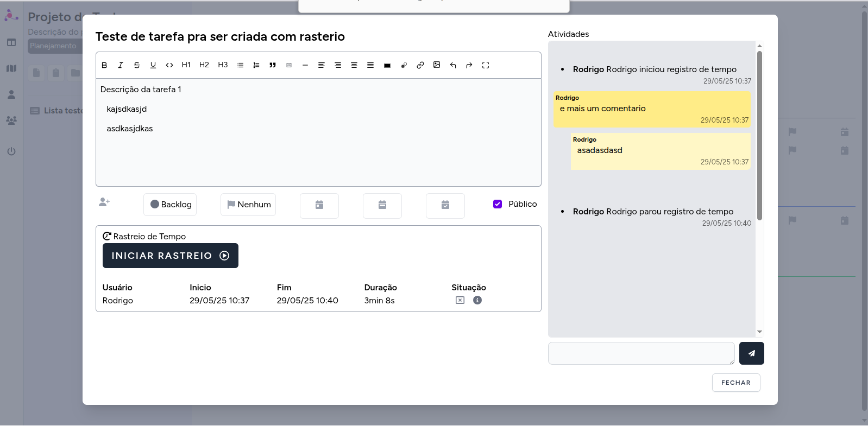Undo the last edit
The image size is (868, 426).
(453, 65)
